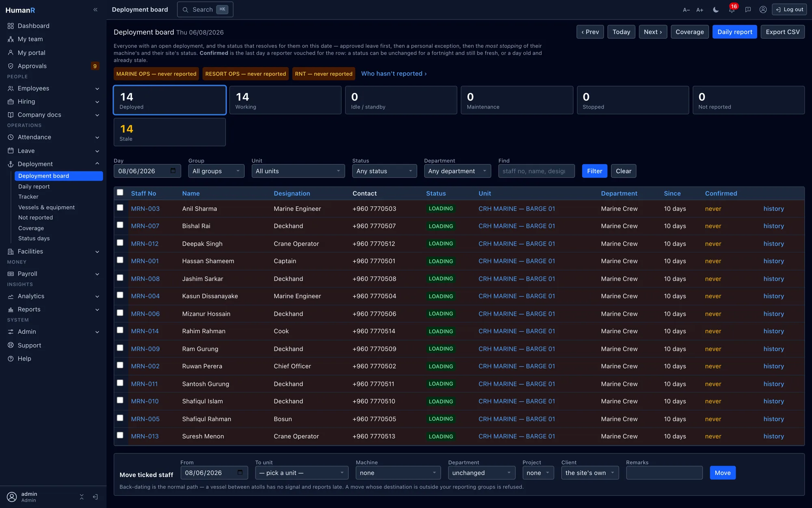Open the Status filter dropdown showing Any status
Viewport: 812px width, 508px height.
point(384,171)
